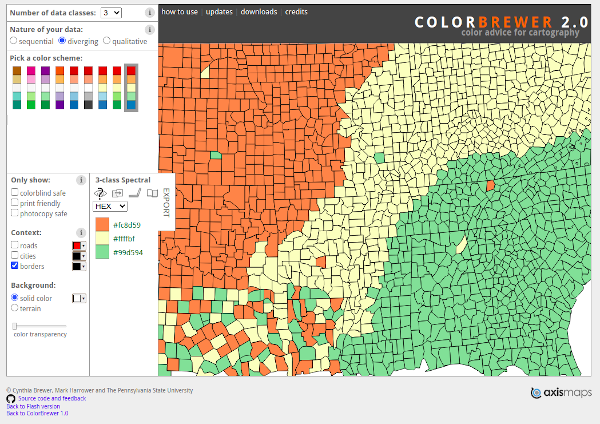
Task: Open the HEX color format dropdown
Action: coord(110,206)
